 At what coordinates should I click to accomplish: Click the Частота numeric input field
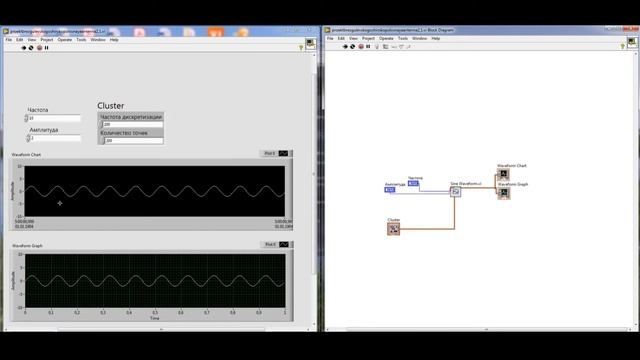pyautogui.click(x=55, y=118)
